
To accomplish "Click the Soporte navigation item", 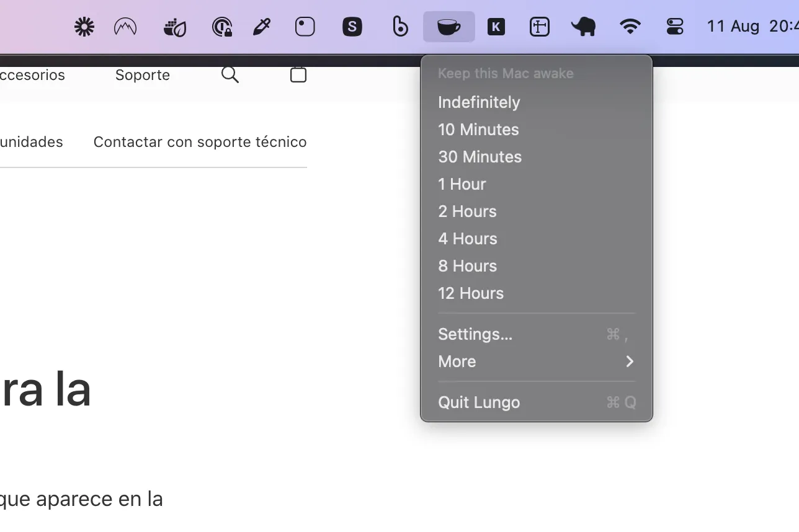I will [x=142, y=74].
